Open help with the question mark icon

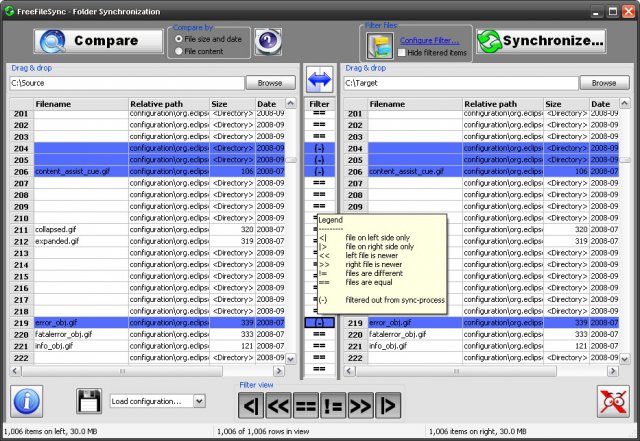268,41
